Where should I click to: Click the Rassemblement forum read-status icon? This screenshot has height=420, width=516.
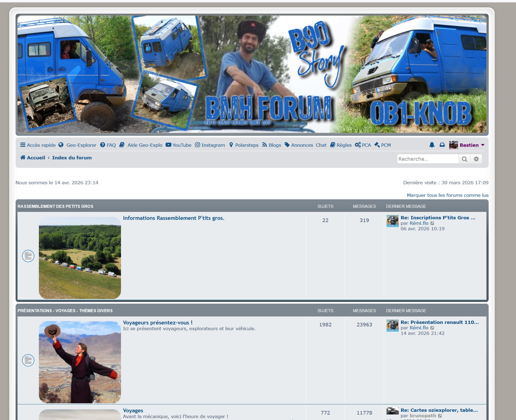pos(28,256)
